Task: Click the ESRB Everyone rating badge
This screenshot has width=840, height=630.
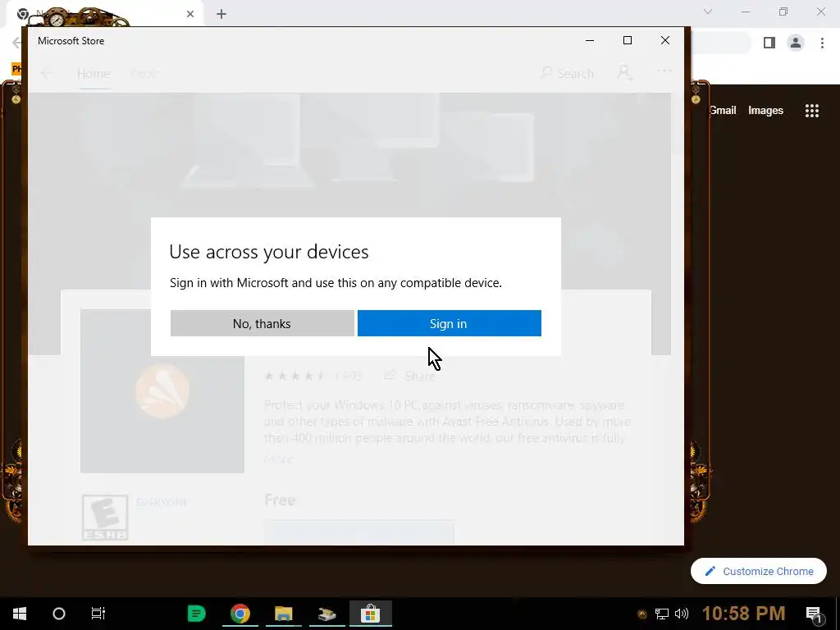Action: [105, 517]
